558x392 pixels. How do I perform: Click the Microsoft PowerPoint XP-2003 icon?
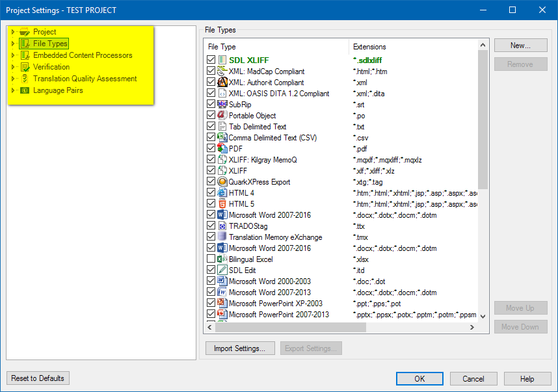coord(222,303)
